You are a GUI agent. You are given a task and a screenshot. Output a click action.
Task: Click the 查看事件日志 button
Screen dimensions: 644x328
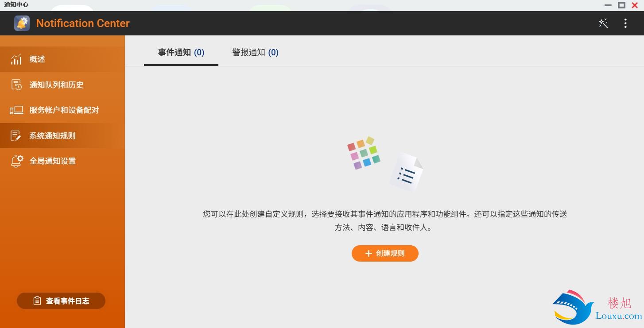pyautogui.click(x=61, y=301)
